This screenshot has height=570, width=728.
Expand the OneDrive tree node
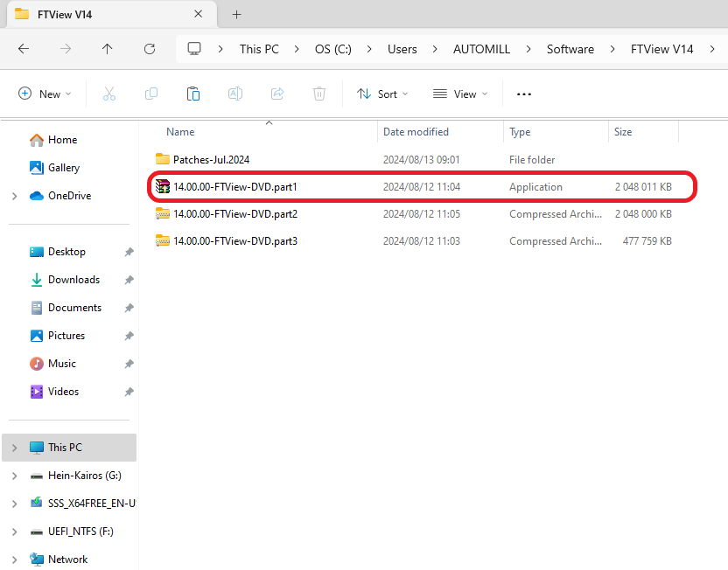[x=14, y=196]
